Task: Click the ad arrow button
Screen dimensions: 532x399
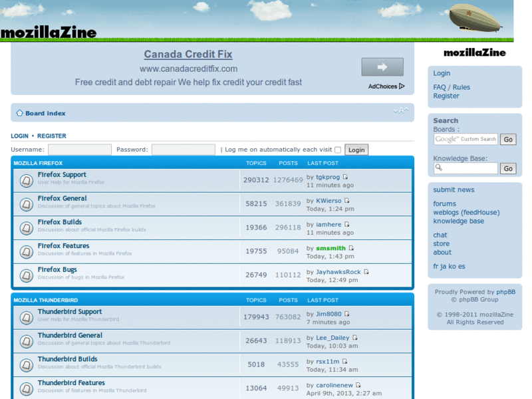Action: tap(382, 67)
